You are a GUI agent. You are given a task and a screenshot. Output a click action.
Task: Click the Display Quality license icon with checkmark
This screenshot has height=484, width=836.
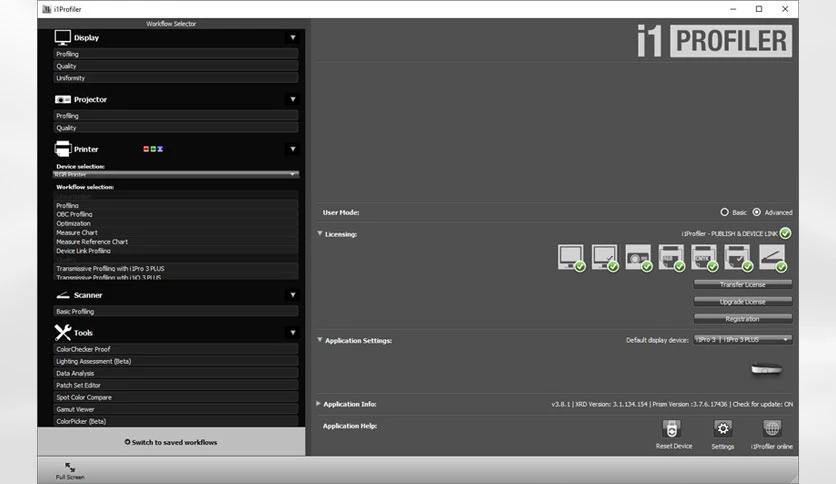click(x=605, y=257)
